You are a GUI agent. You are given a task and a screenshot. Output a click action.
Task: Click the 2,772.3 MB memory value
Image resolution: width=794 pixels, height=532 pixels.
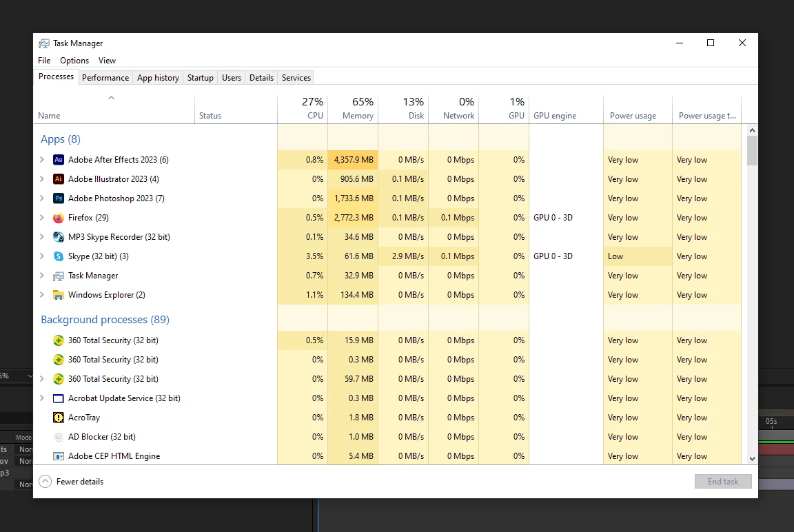pos(353,218)
